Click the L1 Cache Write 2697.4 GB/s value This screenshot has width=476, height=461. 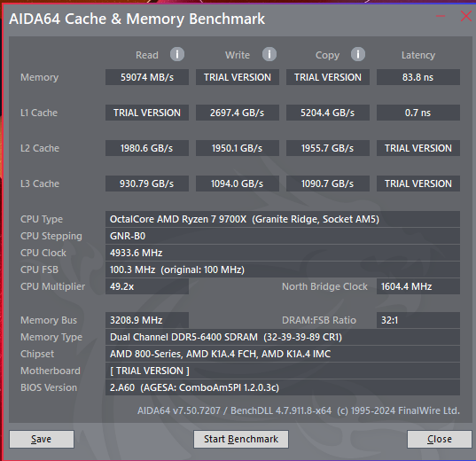click(238, 113)
